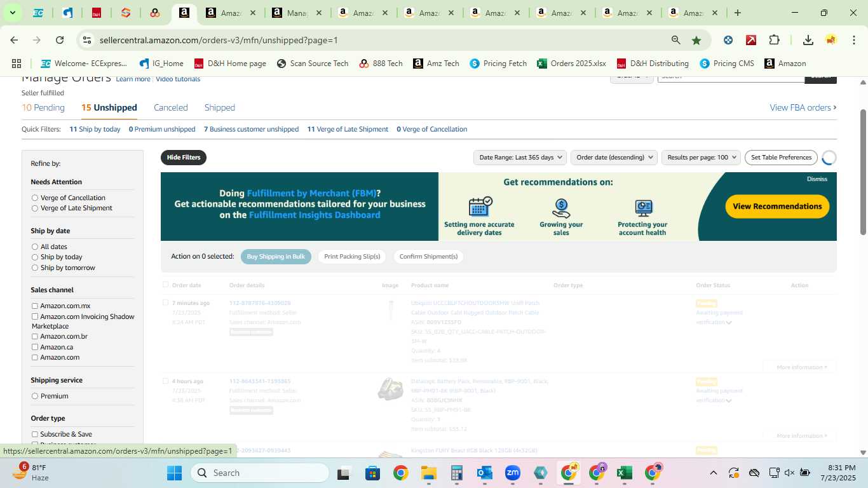This screenshot has height=488, width=868.
Task: Dismiss the FBM recommendations banner
Action: pos(817,179)
